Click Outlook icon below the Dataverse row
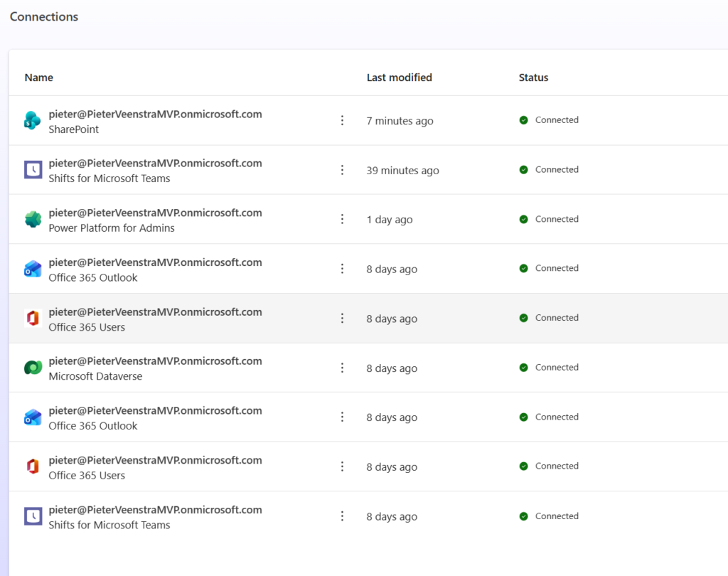Viewport: 728px width, 576px height. 33,417
